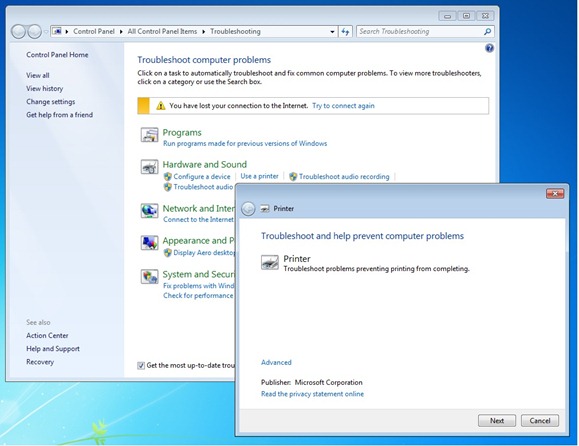Click into the Search Troubleshooting field
Viewport: 579px width, 446px height.
click(420, 32)
